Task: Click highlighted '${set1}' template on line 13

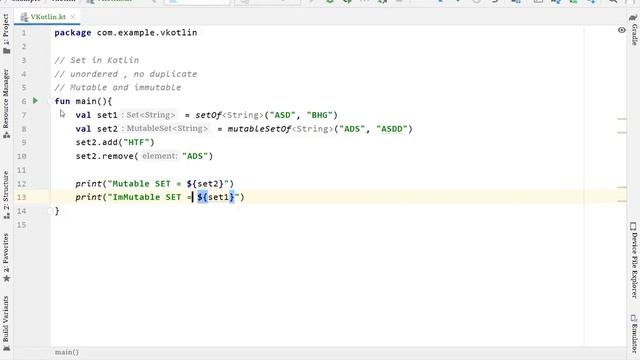Action: point(216,197)
